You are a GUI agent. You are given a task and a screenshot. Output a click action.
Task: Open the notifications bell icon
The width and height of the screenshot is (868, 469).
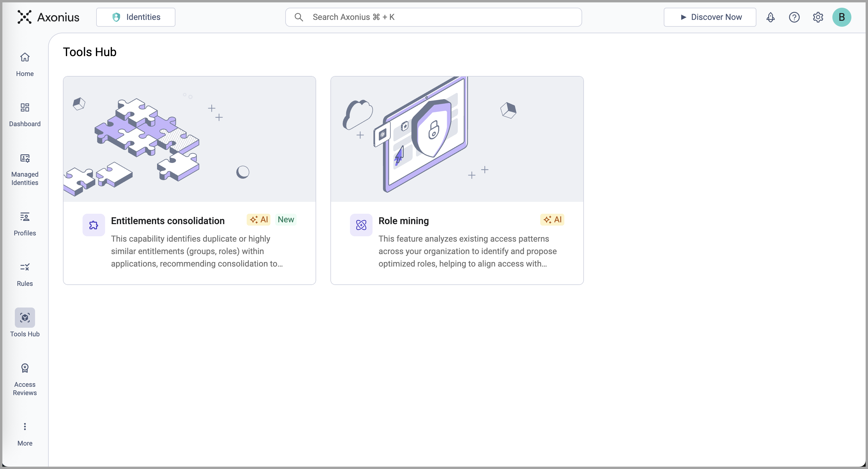[770, 17]
